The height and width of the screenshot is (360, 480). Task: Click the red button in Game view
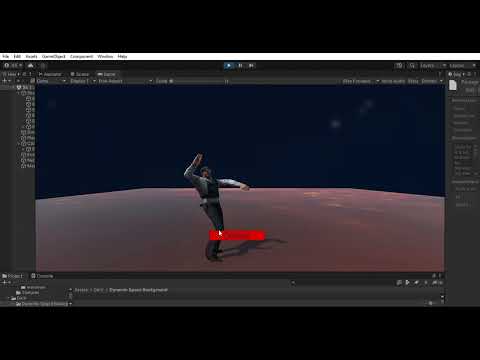[x=237, y=236]
